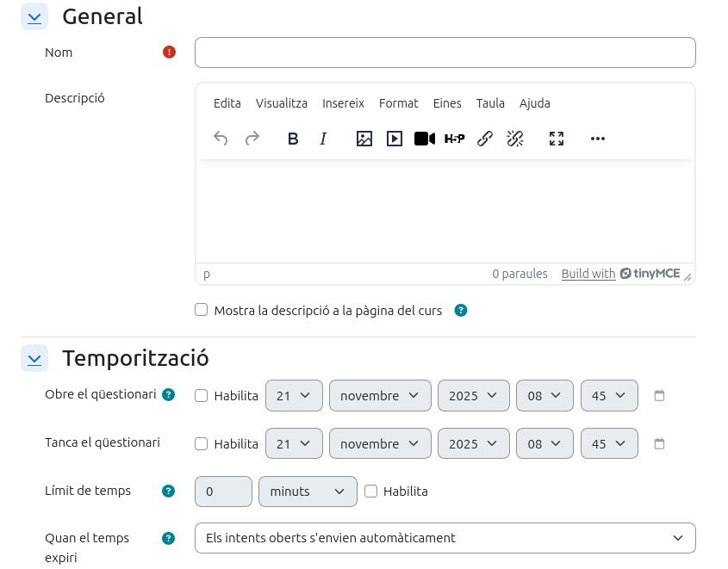The width and height of the screenshot is (728, 569).
Task: Click the Nom text input field
Action: pos(445,53)
